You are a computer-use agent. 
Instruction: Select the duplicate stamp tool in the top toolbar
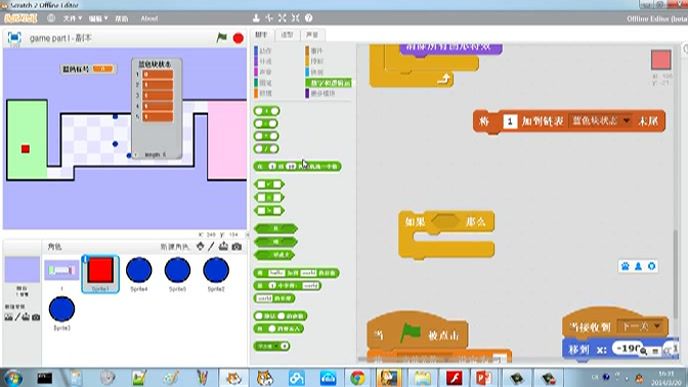coord(256,18)
